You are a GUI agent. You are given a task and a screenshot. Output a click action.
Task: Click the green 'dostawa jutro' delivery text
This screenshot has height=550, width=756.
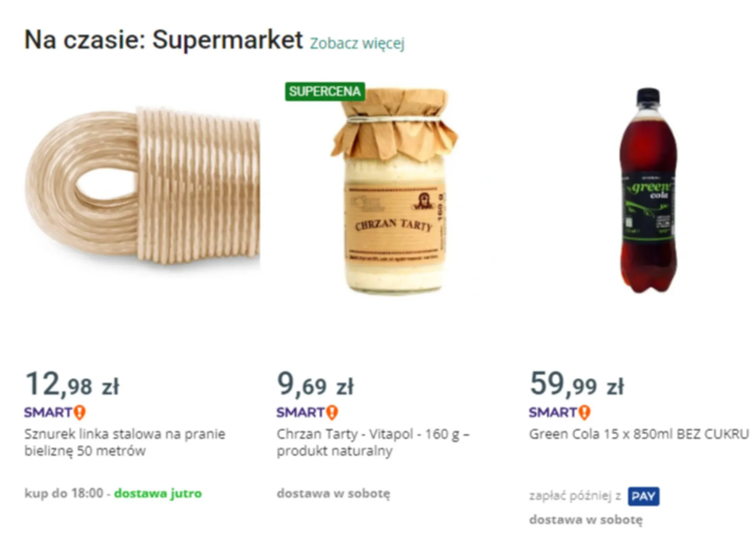click(x=158, y=493)
